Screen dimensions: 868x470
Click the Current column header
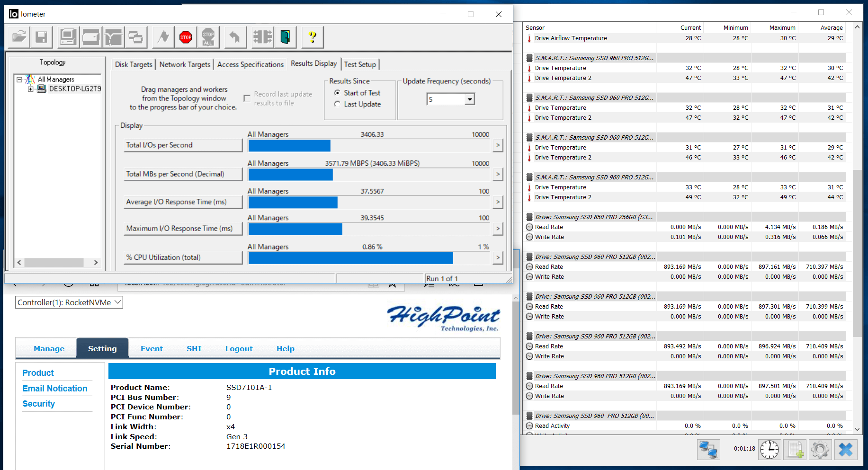680,28
